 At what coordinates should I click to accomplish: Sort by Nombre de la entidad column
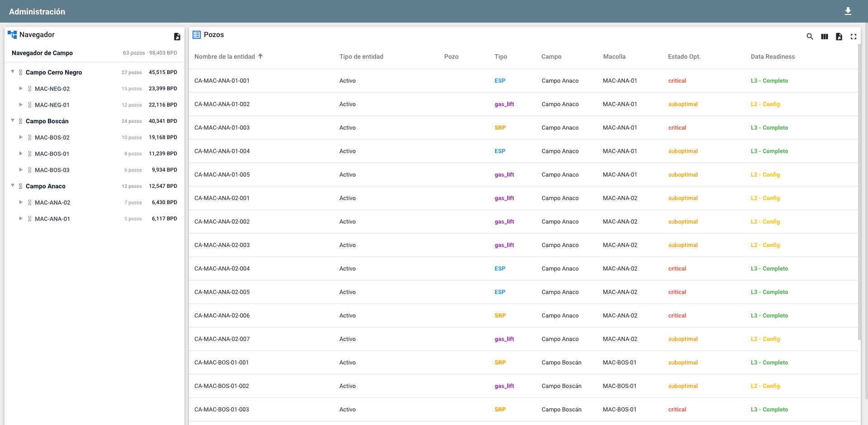[x=225, y=56]
